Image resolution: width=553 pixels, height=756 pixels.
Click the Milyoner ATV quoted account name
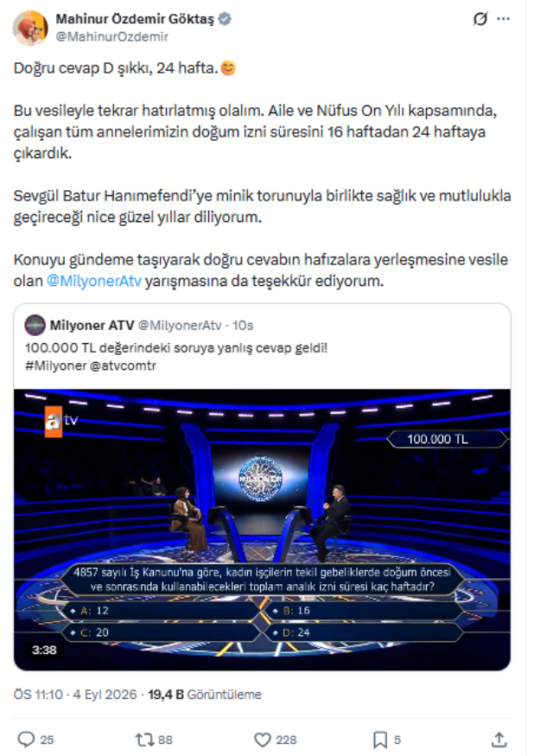[92, 326]
